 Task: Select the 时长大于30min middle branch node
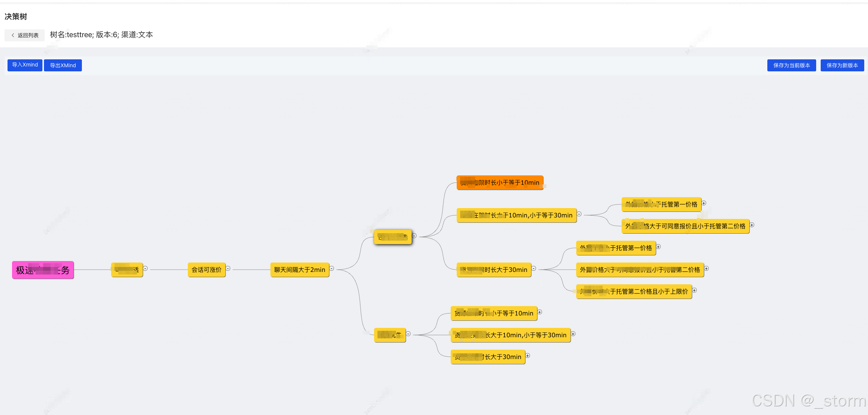494,269
